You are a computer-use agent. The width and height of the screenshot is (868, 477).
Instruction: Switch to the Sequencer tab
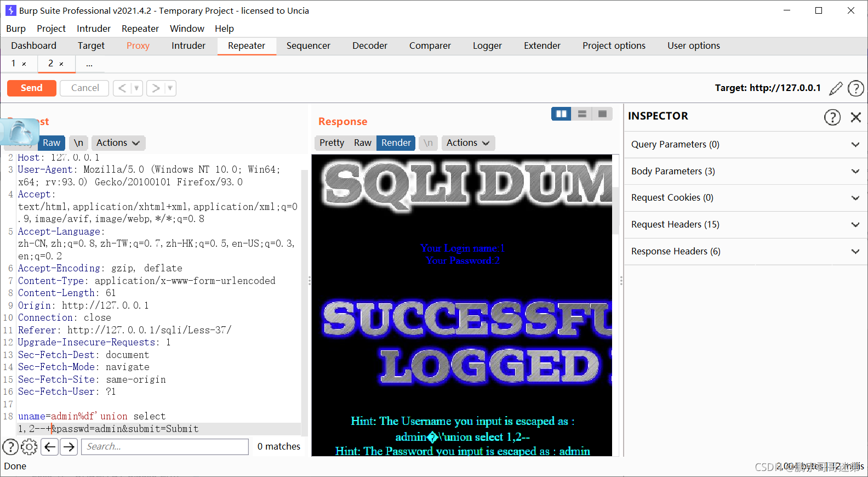[x=309, y=46]
